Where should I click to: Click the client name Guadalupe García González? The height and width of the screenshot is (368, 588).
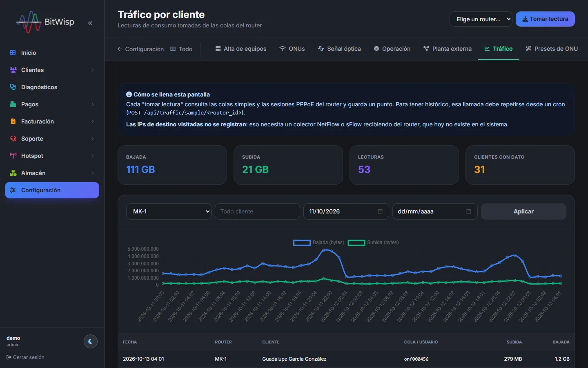coord(294,359)
